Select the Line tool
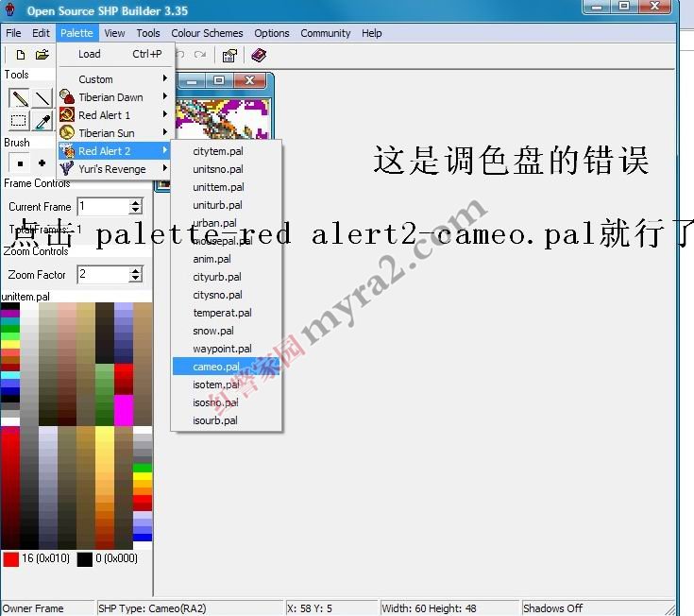This screenshot has width=694, height=616. (x=42, y=98)
